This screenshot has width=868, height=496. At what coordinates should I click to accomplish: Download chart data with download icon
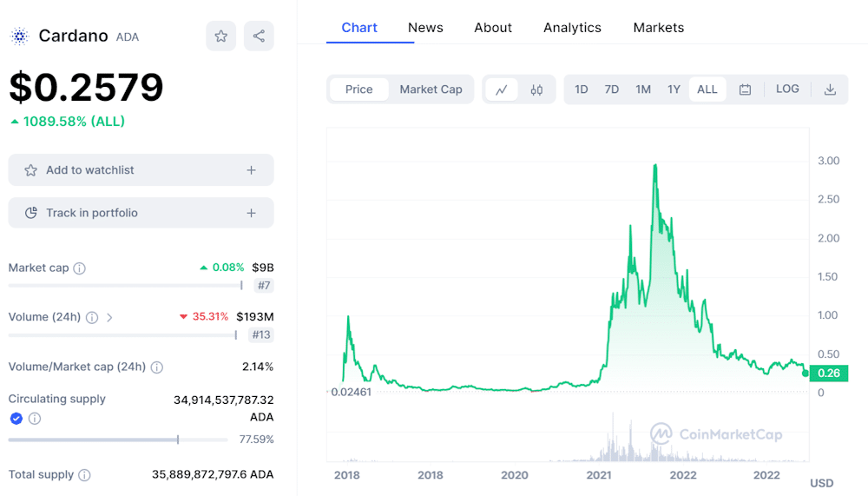[830, 89]
